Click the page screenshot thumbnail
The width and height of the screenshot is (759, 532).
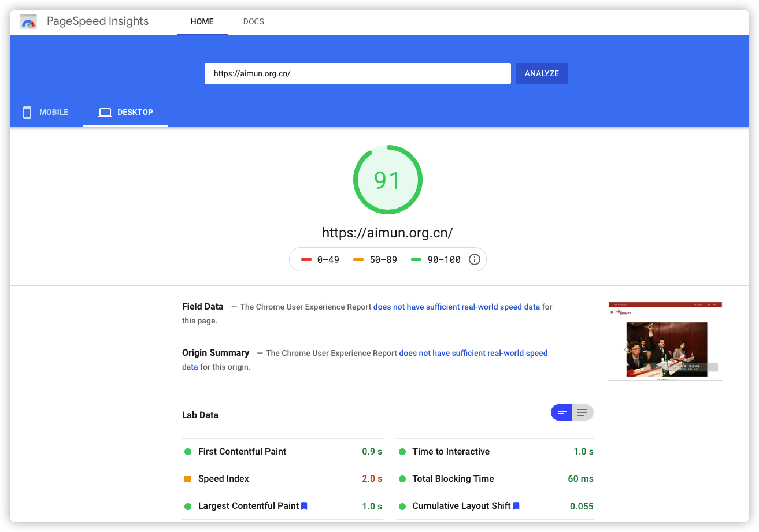click(665, 340)
